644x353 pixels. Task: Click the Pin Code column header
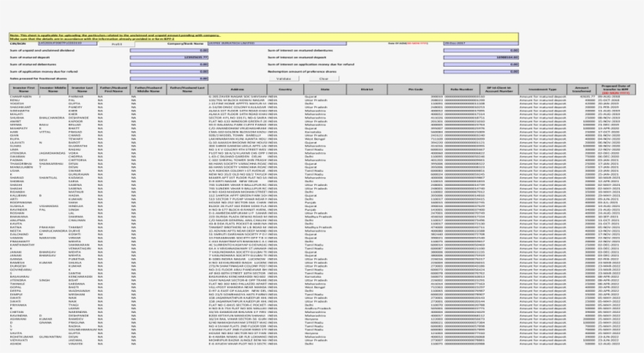tap(415, 89)
